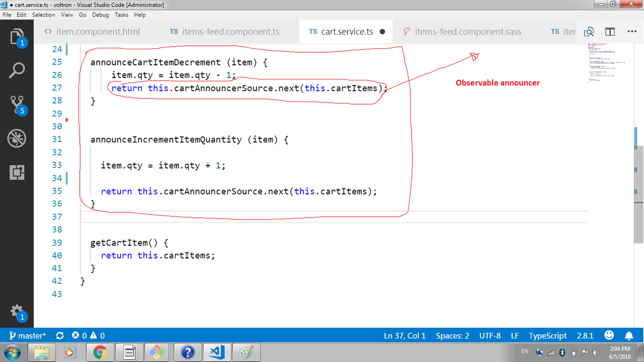This screenshot has height=362, width=644.
Task: Switch to items-feed.component.ts tab
Action: pos(230,32)
